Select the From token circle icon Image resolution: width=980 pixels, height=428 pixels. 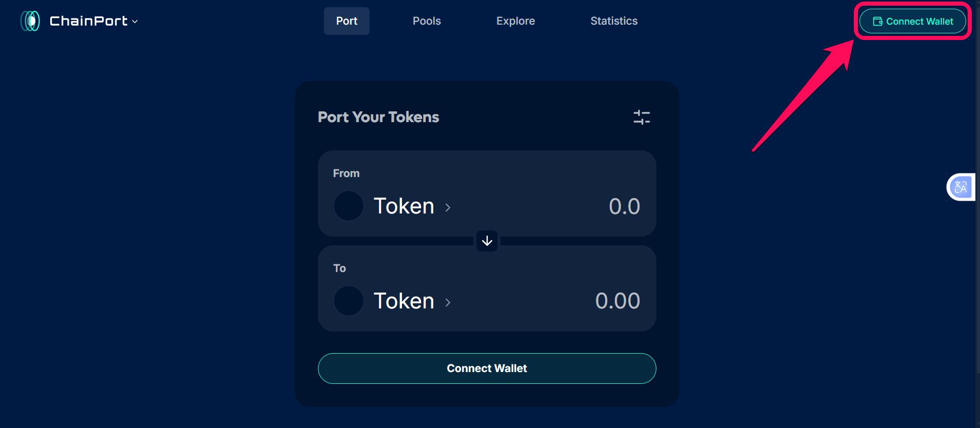(x=348, y=206)
